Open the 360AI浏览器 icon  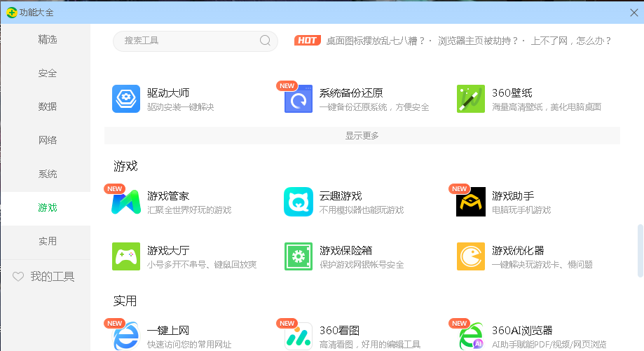point(471,336)
